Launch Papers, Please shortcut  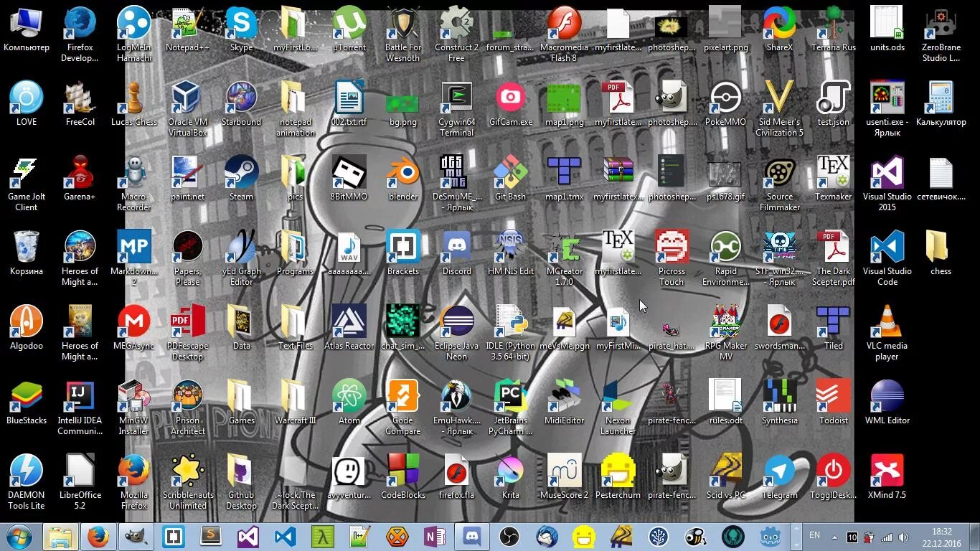(x=188, y=258)
